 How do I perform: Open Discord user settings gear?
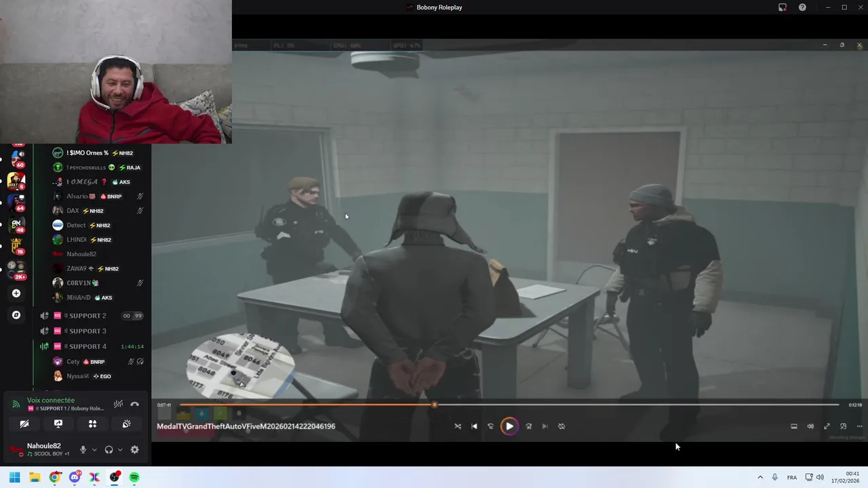pos(134,449)
